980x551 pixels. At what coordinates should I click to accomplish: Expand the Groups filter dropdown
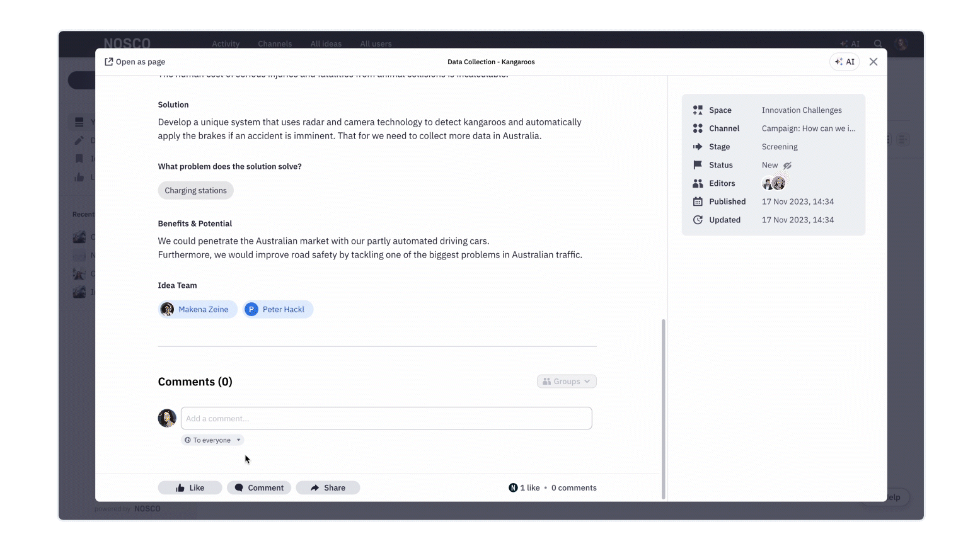click(567, 382)
